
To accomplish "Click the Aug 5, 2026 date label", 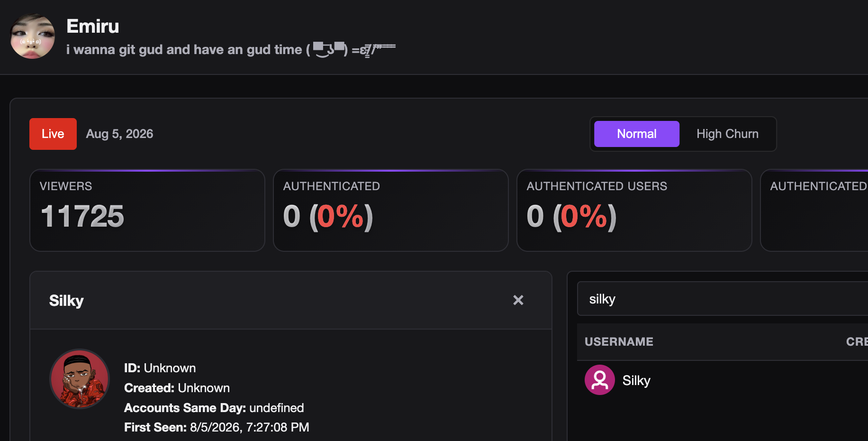I will (119, 134).
